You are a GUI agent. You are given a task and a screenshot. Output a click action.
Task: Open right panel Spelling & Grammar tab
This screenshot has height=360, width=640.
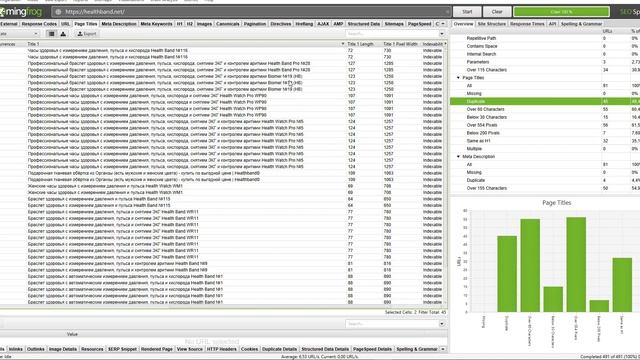[581, 24]
